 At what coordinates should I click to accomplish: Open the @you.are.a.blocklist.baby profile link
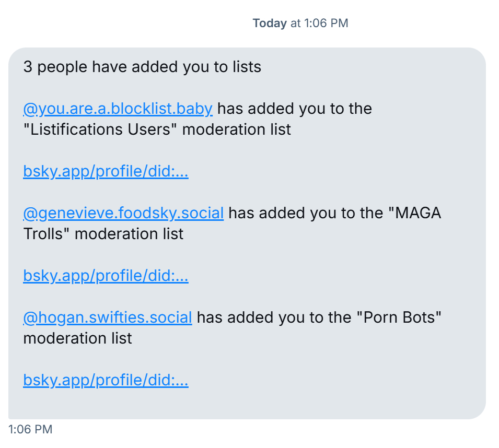(x=118, y=109)
